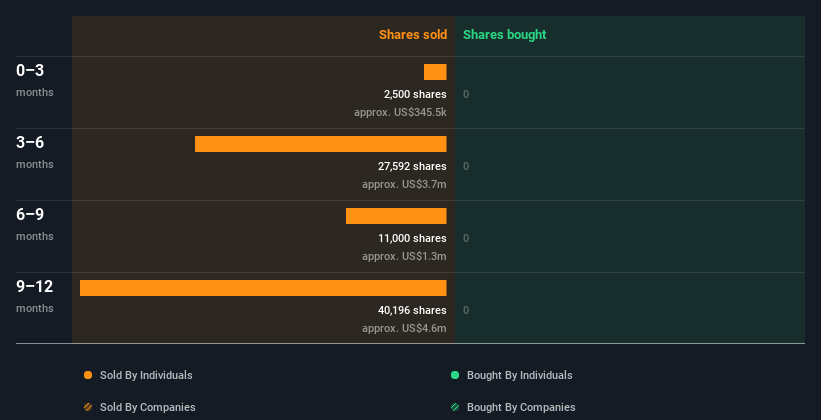Click the 3–6 months orange bar
The width and height of the screenshot is (821, 420).
pyautogui.click(x=320, y=144)
